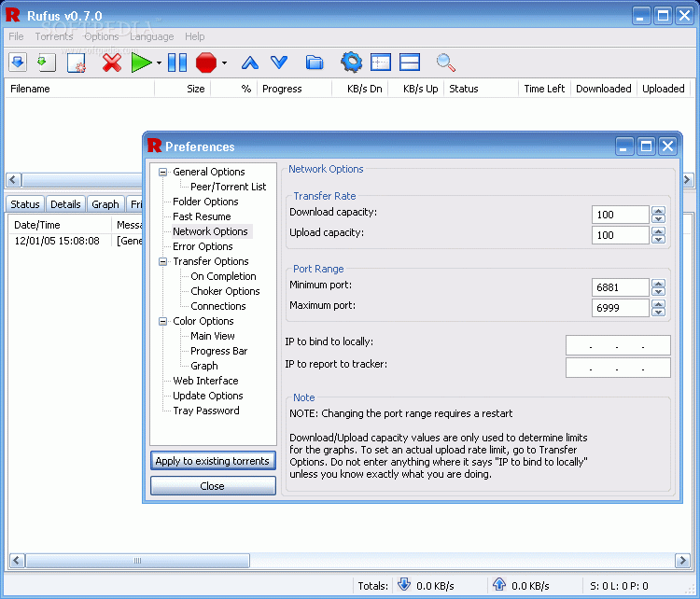Select Web Interface in preferences tree
The image size is (700, 599).
(205, 381)
